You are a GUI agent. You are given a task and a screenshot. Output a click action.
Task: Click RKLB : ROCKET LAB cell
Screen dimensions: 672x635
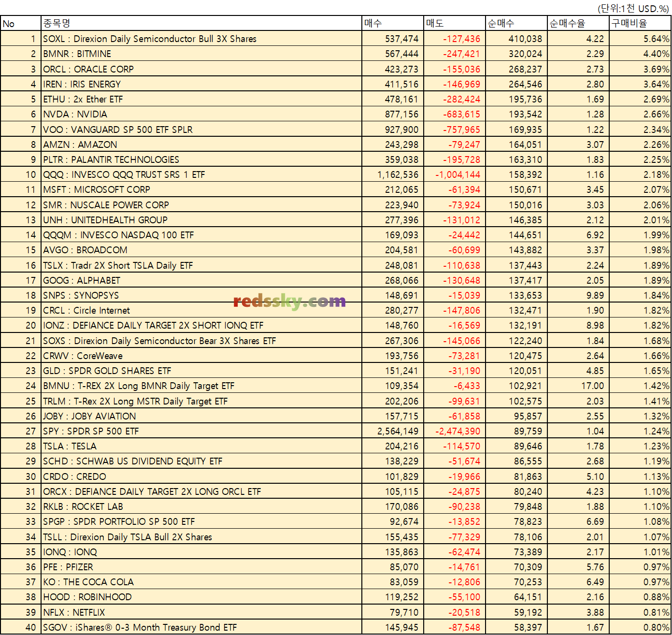201,506
